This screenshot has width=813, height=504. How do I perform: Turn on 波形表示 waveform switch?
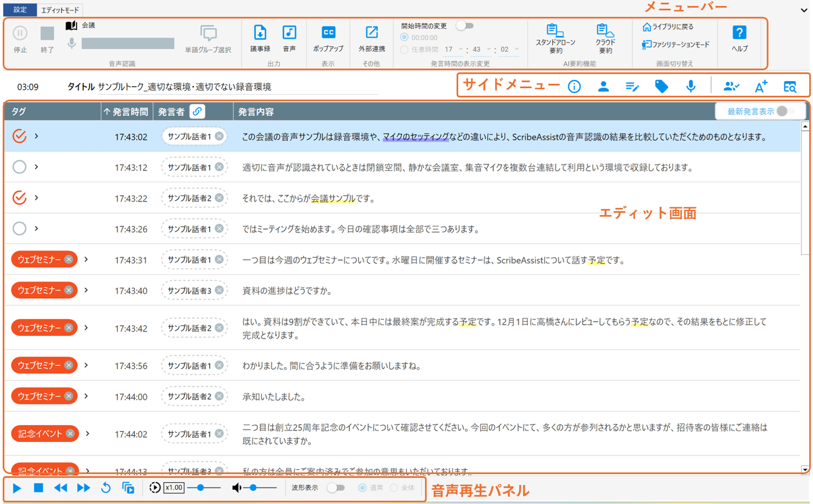(336, 488)
